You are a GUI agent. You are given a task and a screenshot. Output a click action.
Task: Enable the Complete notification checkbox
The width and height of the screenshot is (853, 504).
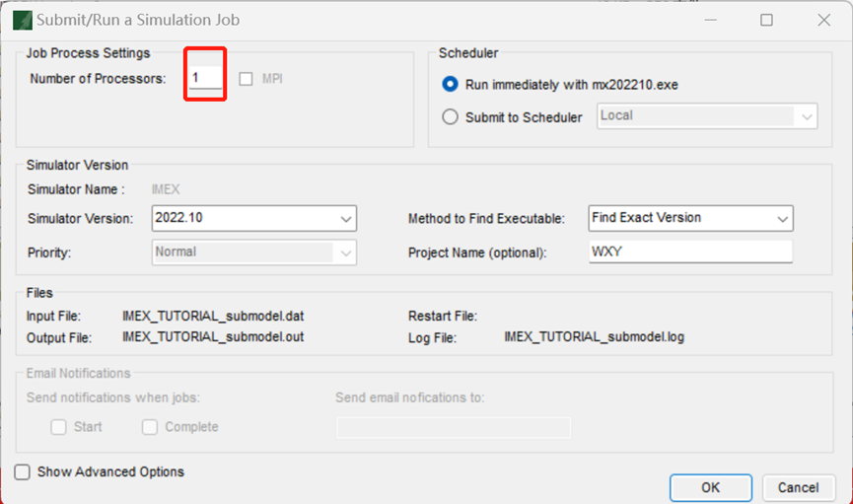click(x=150, y=427)
